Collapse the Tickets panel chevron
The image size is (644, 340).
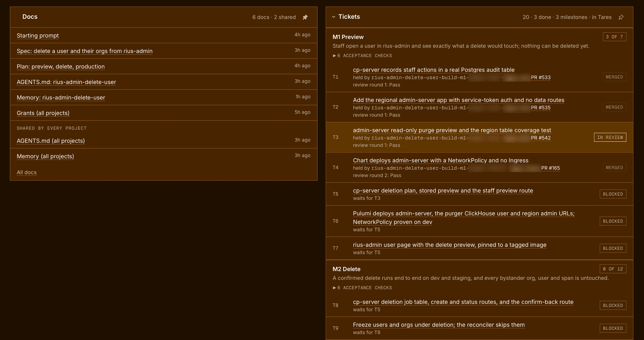click(333, 17)
